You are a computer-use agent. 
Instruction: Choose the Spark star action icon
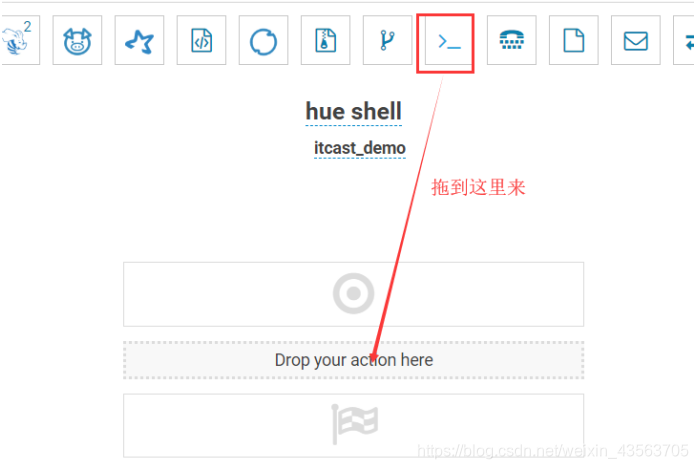coord(139,40)
